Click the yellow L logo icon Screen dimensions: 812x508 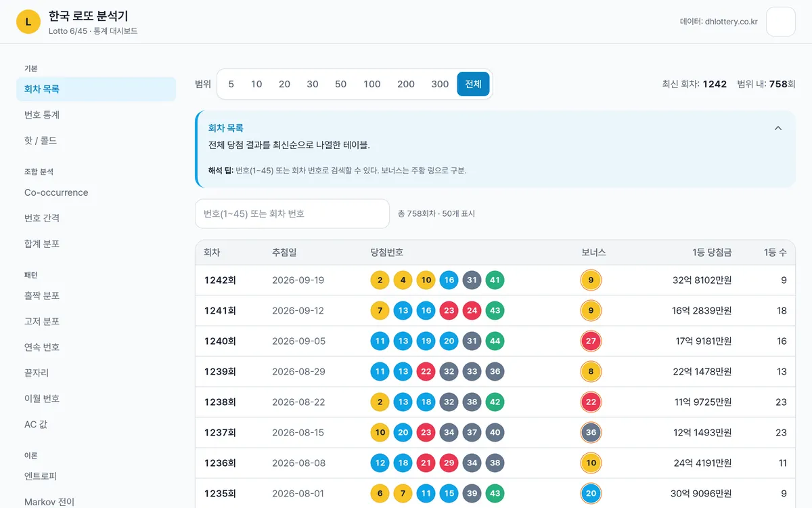pyautogui.click(x=28, y=22)
